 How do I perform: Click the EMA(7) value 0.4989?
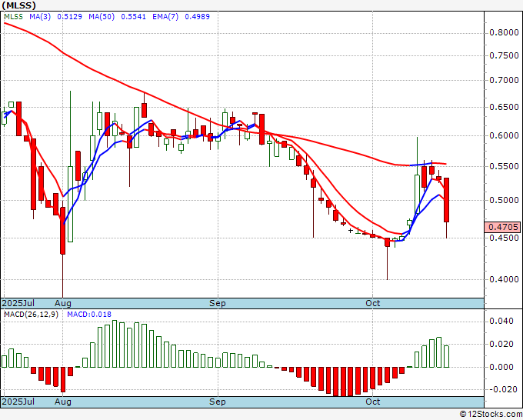[197, 16]
